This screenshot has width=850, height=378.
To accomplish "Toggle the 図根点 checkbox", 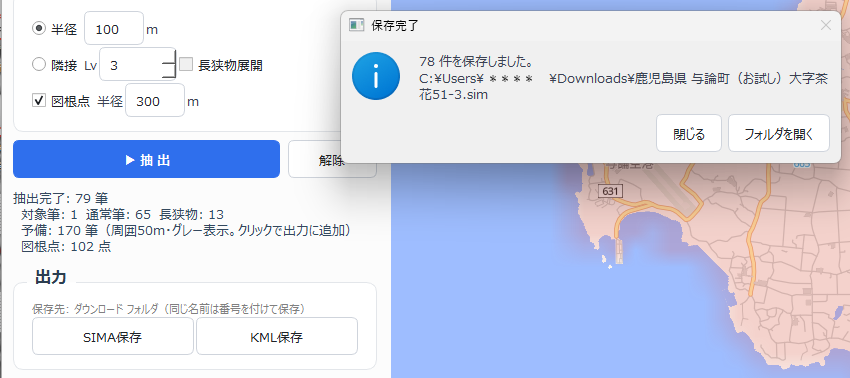I will (x=38, y=101).
